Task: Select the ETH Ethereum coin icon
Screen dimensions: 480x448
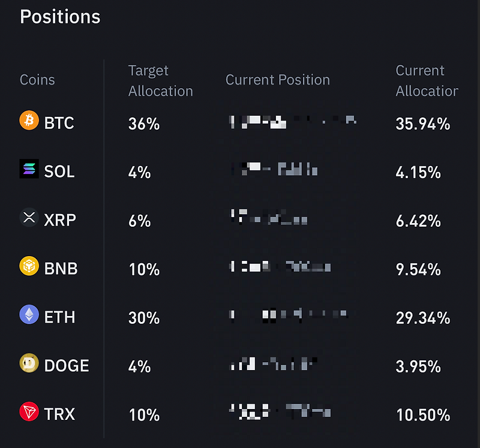Action: (28, 316)
